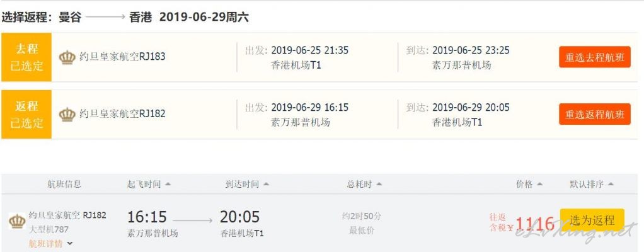Click 重选去程航班 to reselect outbound flight
This screenshot has height=252, width=644.
[595, 57]
